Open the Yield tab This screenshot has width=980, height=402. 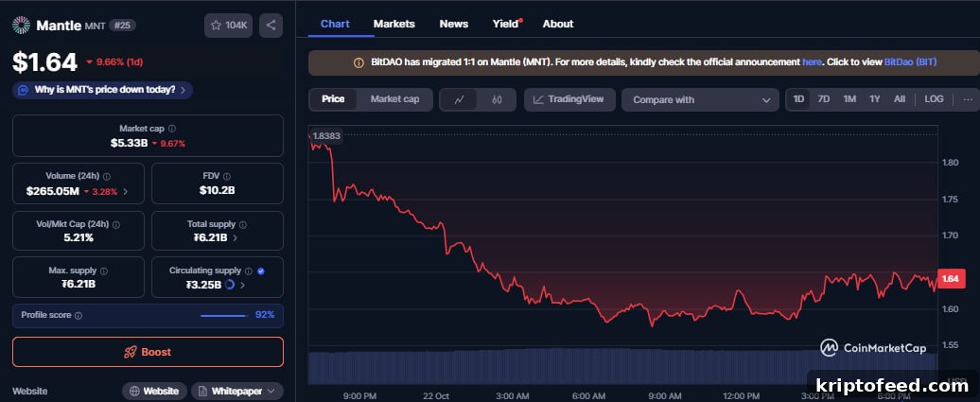[x=506, y=24]
